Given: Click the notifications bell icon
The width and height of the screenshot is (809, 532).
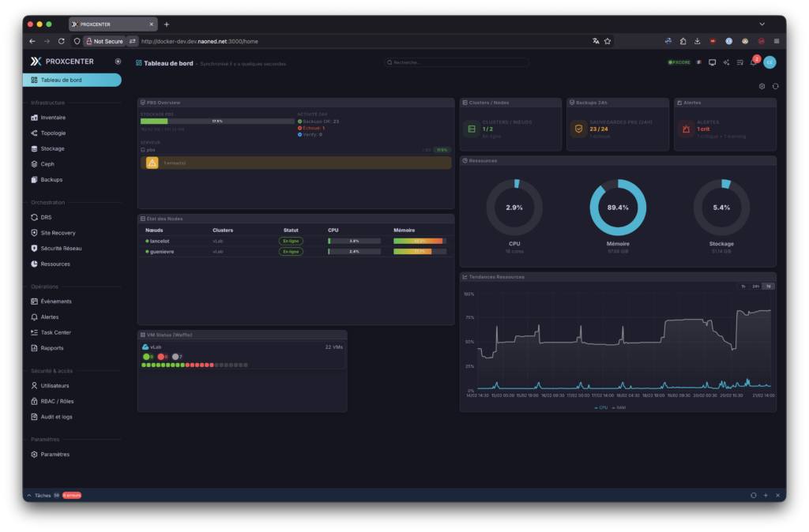Looking at the screenshot, I should click(x=753, y=62).
